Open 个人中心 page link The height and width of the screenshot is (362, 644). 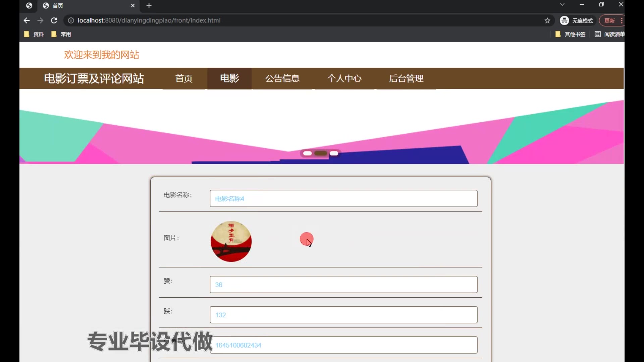click(x=344, y=78)
